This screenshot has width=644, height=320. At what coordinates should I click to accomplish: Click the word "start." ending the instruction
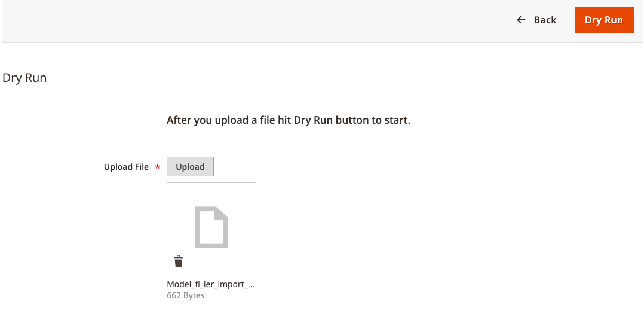(398, 120)
